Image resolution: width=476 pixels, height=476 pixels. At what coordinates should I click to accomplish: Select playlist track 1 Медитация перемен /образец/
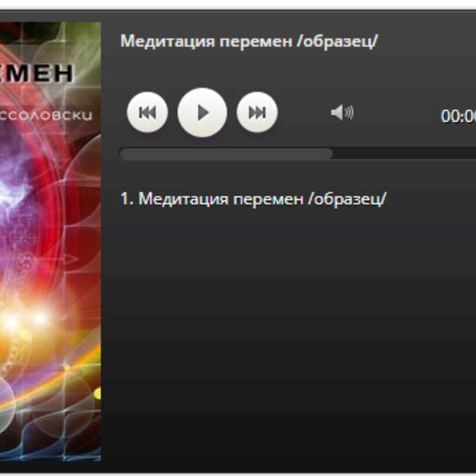[x=253, y=199]
